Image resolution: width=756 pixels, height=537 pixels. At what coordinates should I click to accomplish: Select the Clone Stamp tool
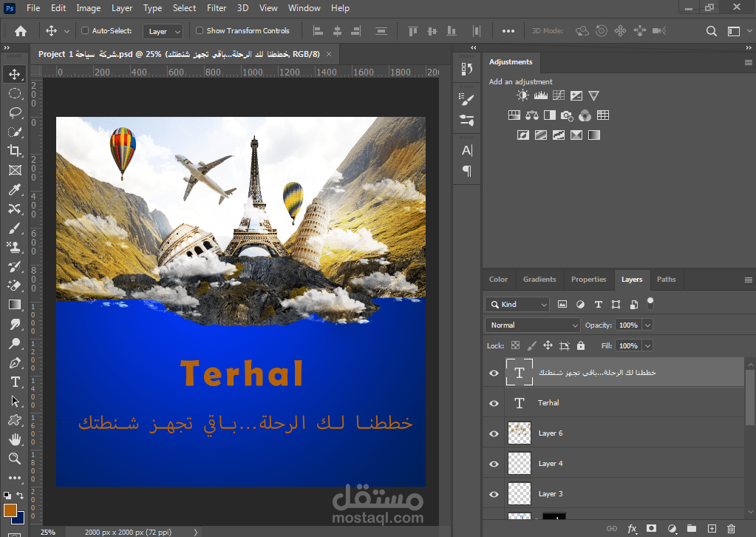coord(15,248)
